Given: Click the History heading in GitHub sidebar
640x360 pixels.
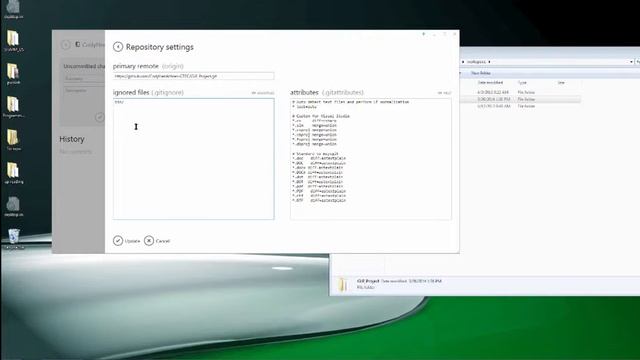Looking at the screenshot, I should pos(72,139).
